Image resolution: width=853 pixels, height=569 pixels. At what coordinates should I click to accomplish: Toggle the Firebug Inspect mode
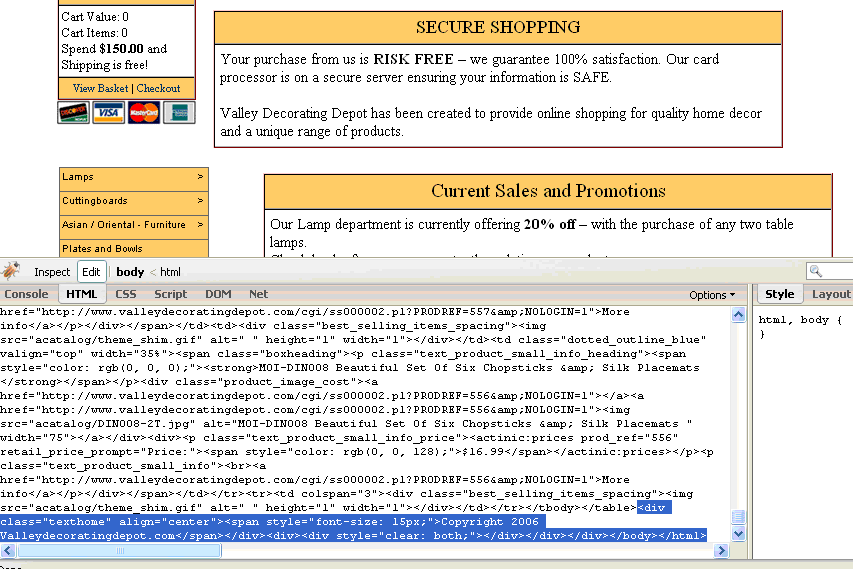(52, 272)
